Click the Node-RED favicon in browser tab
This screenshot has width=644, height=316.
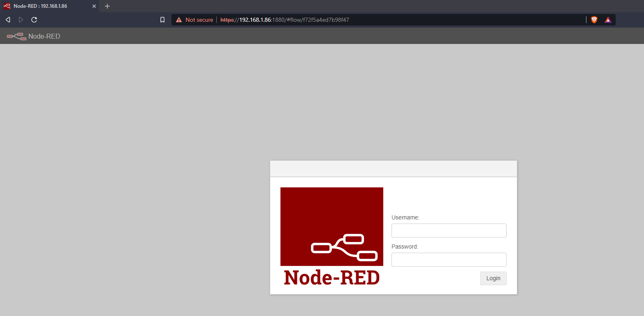pyautogui.click(x=7, y=6)
